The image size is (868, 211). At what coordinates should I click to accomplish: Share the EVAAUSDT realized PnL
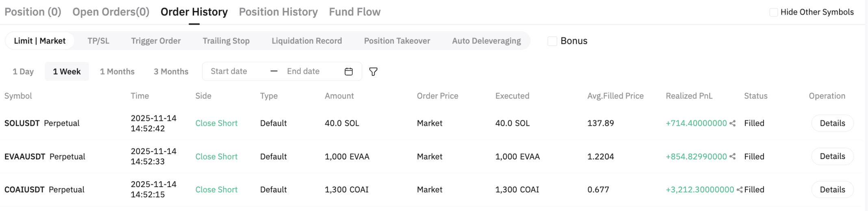click(x=732, y=157)
